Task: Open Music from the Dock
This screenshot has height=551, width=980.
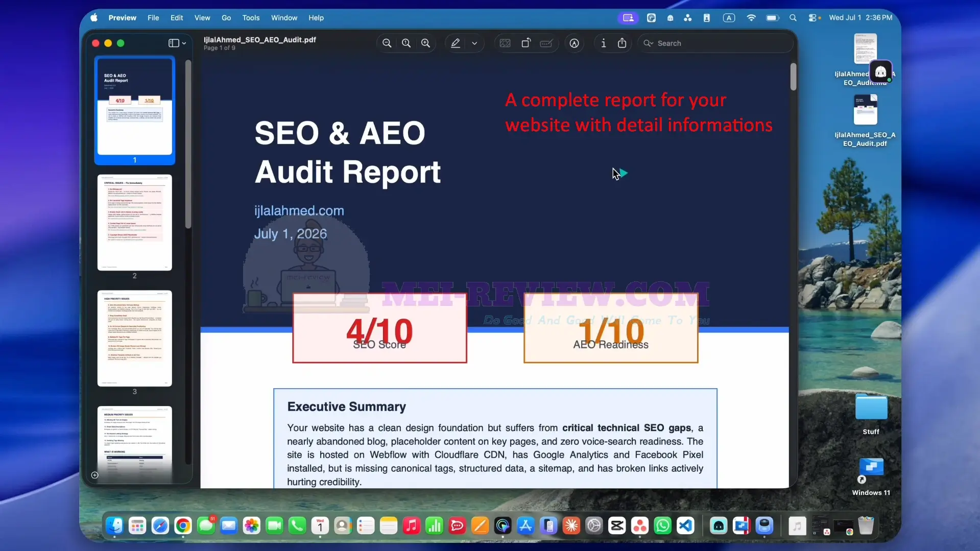Action: pos(411,525)
